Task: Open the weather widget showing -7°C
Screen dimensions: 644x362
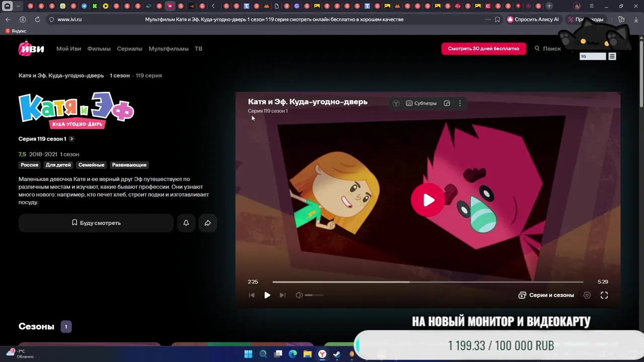Action: click(20, 354)
